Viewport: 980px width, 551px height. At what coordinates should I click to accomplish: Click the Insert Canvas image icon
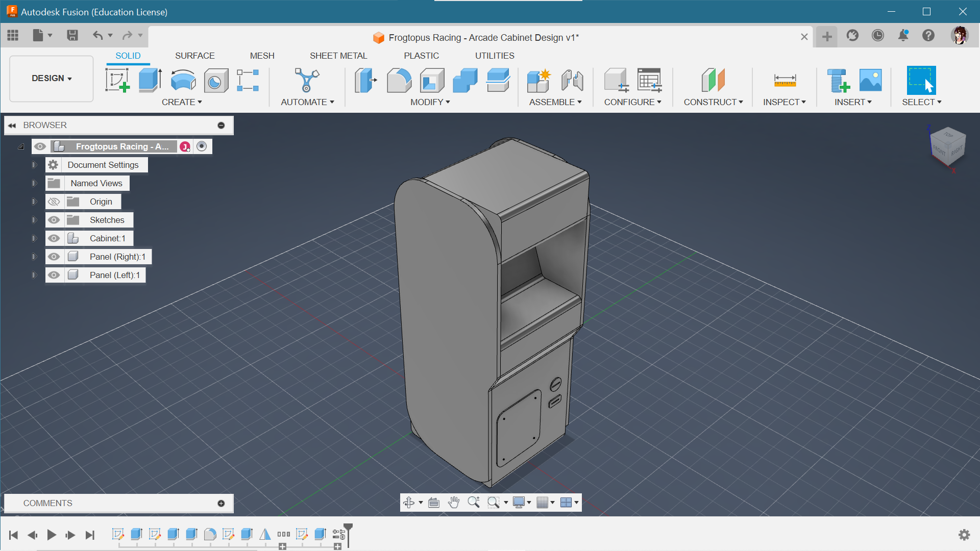click(x=870, y=81)
